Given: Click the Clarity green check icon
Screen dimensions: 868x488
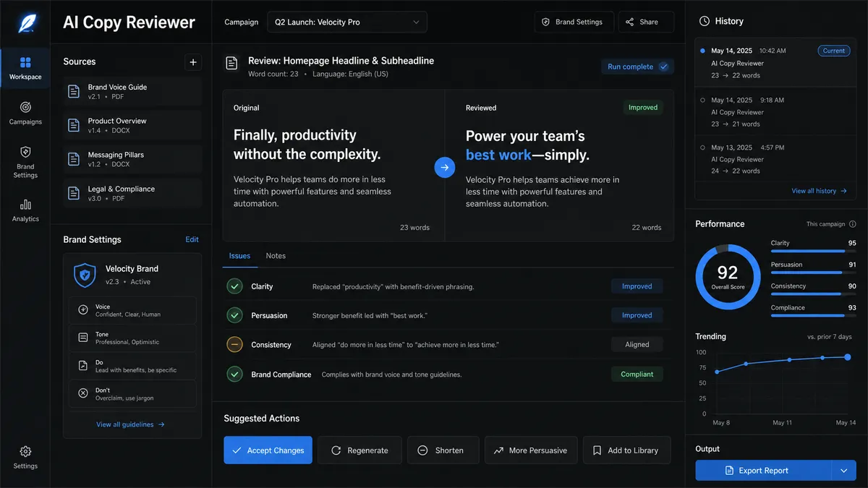Looking at the screenshot, I should tap(234, 286).
